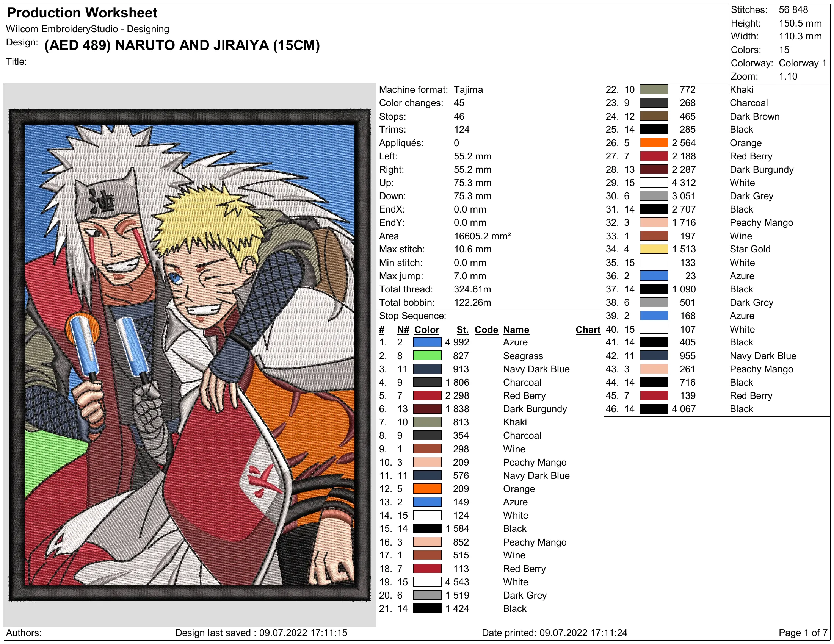This screenshot has height=644, width=834.
Task: Click Dark Grey name in stop 20
Action: 525,595
